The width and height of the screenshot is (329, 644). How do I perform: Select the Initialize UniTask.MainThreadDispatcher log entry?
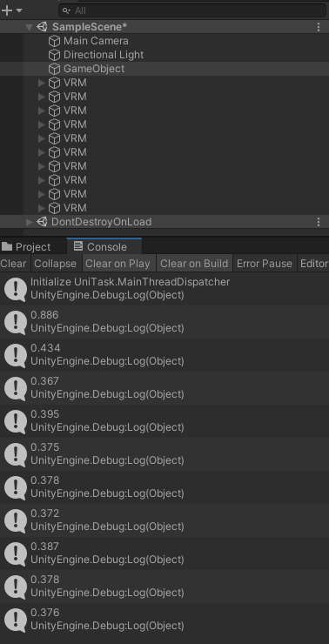[x=164, y=289]
